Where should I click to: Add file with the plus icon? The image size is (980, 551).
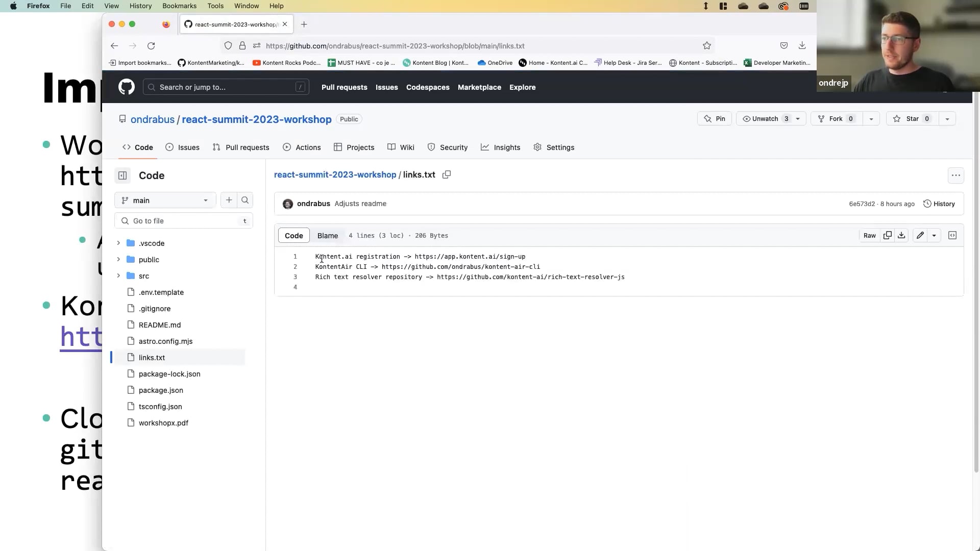click(x=229, y=200)
